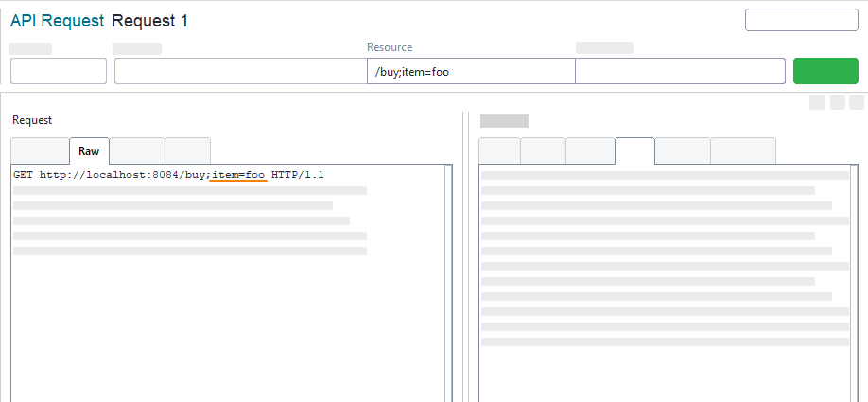Click the Resource field containing /buy;item=foo
This screenshot has width=868, height=402.
[x=470, y=72]
